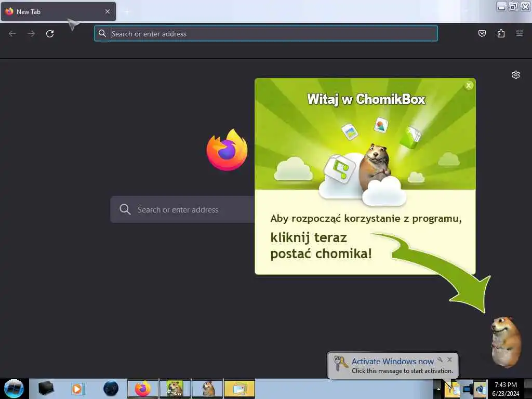Open the dark globe taskbar icon
532x399 pixels.
(x=111, y=389)
